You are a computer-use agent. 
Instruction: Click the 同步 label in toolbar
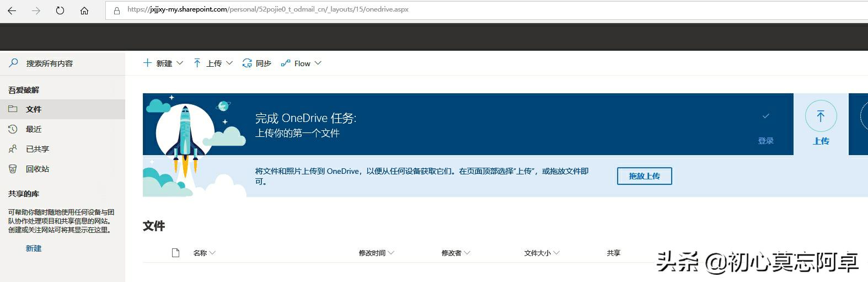pos(264,63)
